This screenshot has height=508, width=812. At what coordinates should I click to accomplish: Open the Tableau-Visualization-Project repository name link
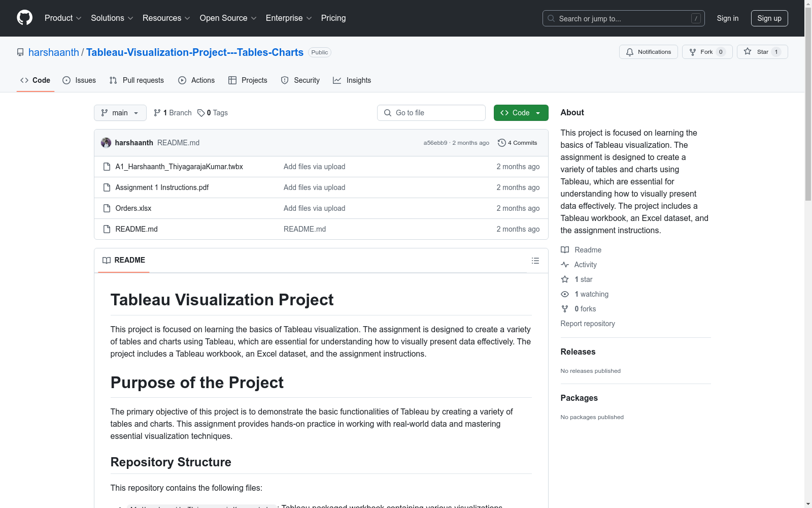tap(195, 52)
